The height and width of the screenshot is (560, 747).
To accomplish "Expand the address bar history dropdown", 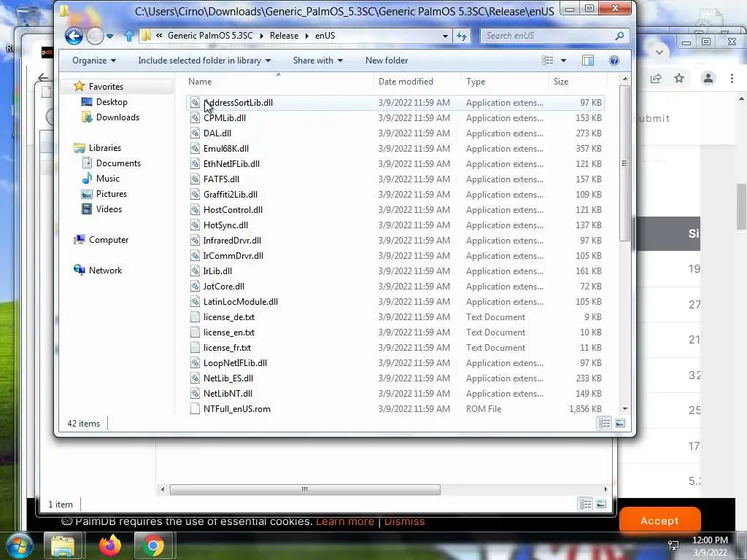I will pos(445,36).
